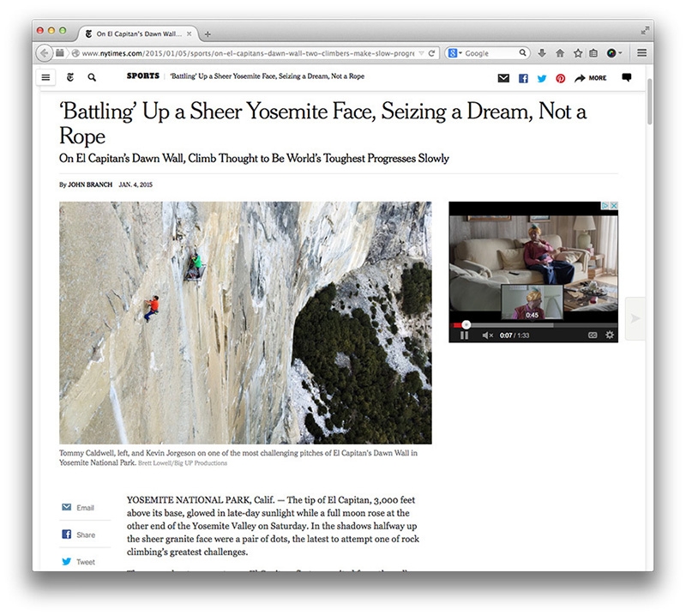The image size is (686, 616).
Task: Open MORE share options
Action: (x=590, y=78)
